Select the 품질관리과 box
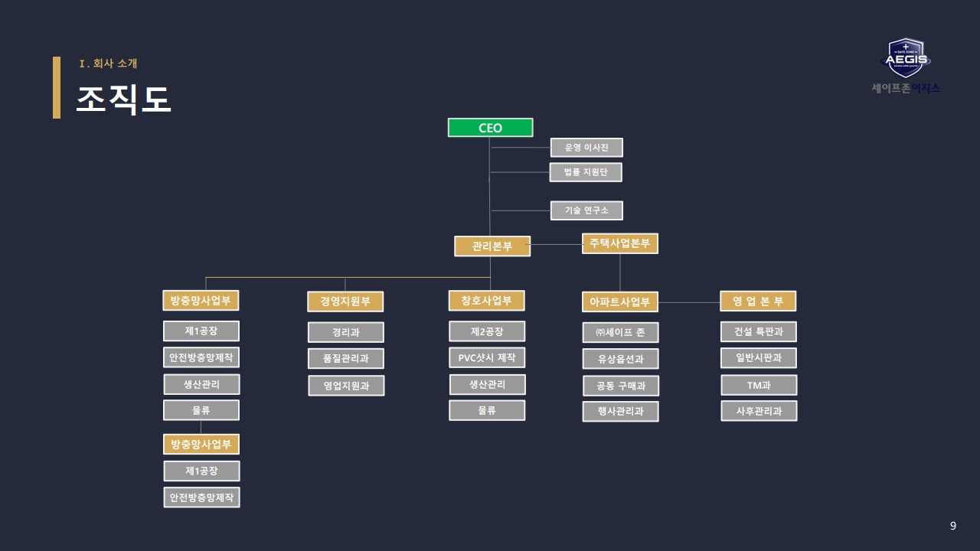 (x=346, y=358)
